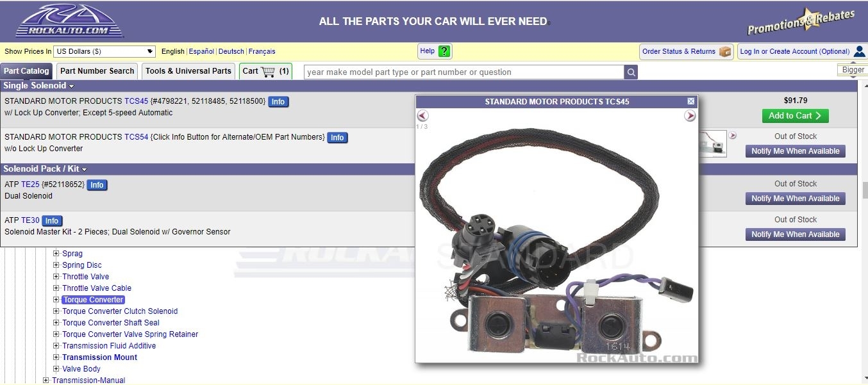Viewport: 868px width, 385px height.
Task: Select Torque Converter Clutch Solenoid category
Action: [120, 311]
